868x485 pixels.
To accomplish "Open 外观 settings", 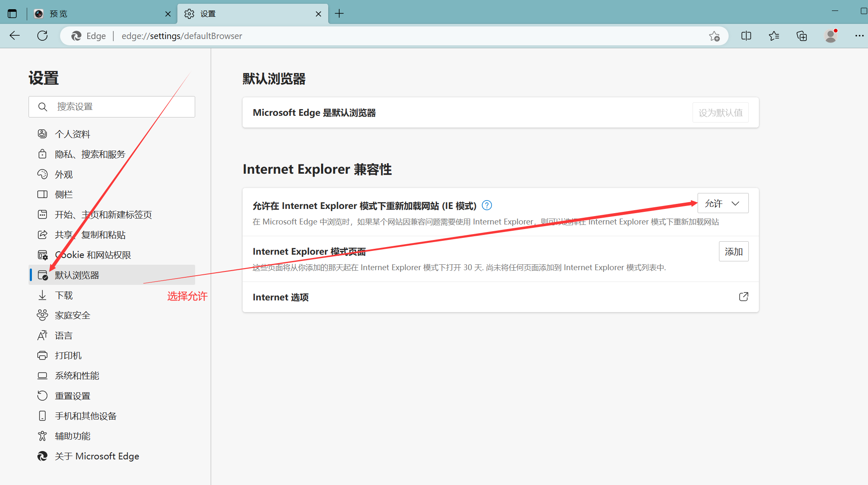I will pos(112,175).
